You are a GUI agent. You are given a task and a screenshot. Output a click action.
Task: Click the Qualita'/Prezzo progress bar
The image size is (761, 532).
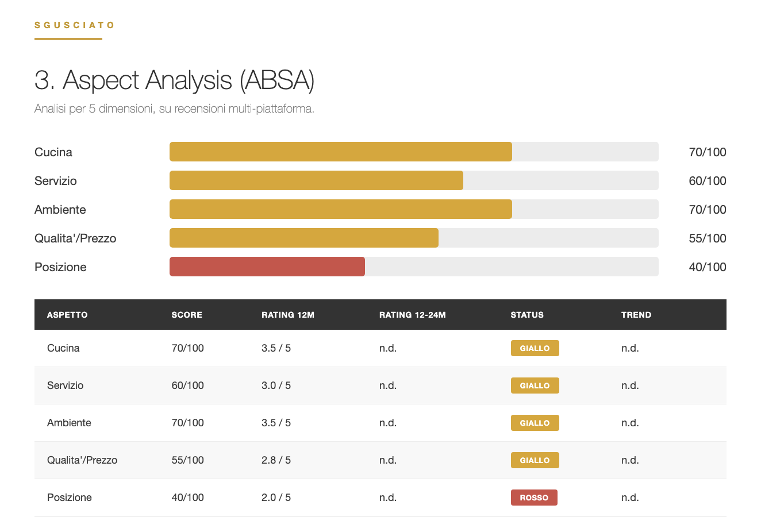coord(414,238)
